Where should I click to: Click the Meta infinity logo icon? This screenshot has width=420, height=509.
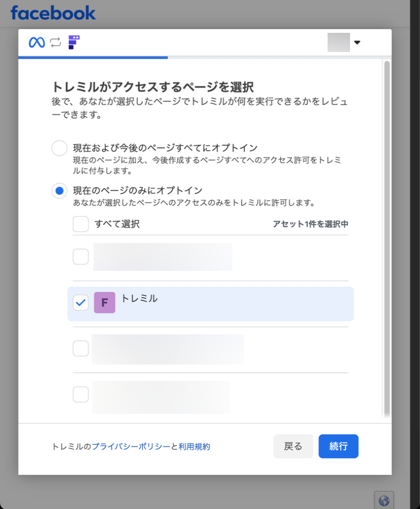point(37,43)
